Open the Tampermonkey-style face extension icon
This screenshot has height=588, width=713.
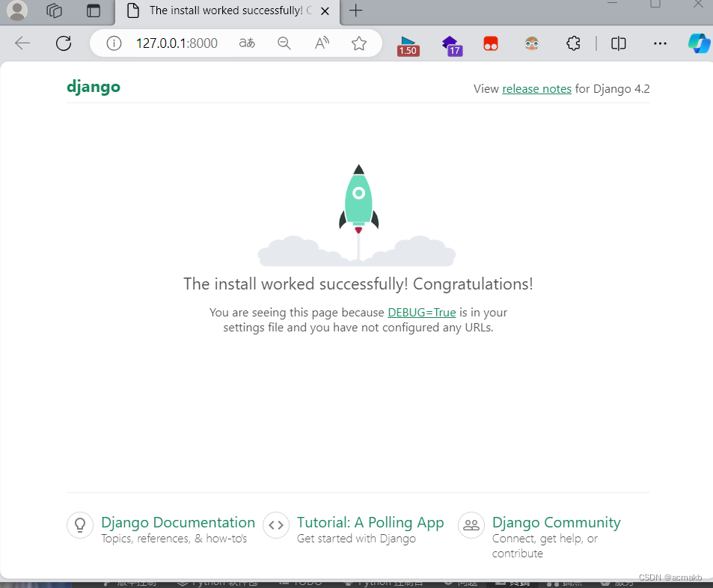pyautogui.click(x=531, y=43)
